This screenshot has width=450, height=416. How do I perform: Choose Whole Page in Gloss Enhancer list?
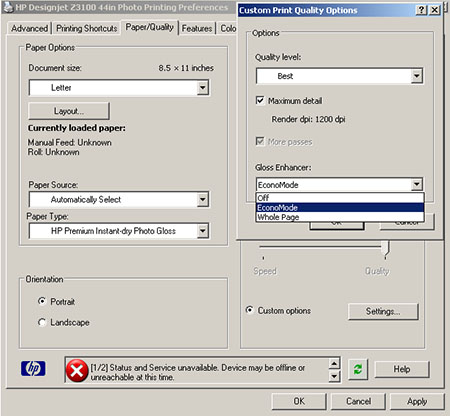(x=340, y=217)
